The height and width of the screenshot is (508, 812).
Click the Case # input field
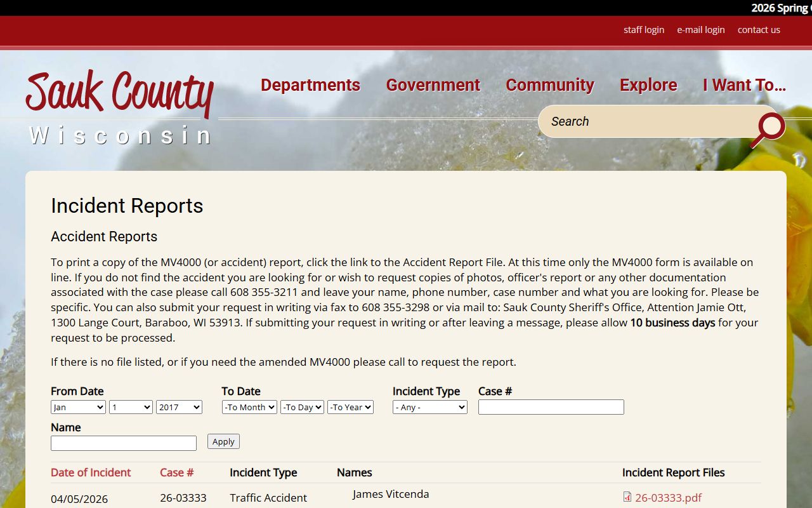[551, 407]
